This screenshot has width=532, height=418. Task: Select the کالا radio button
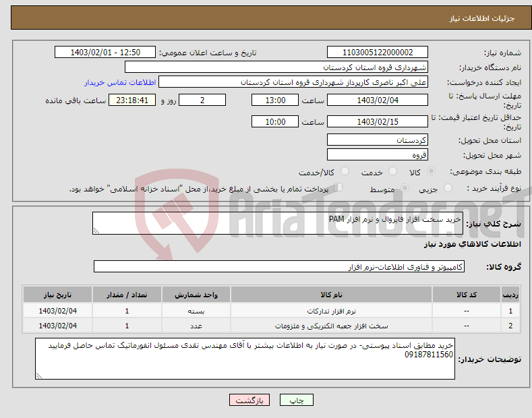tap(431, 171)
